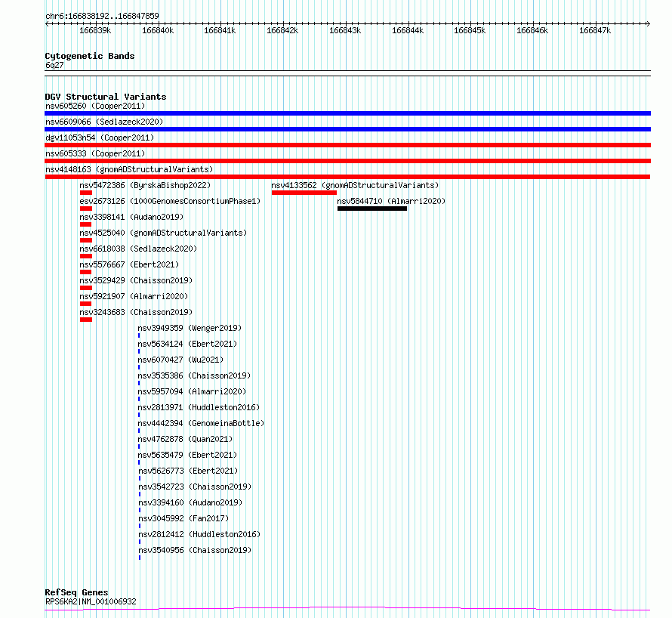Click nsv3529429 (Chaisson2019) label
This screenshot has width=672, height=618.
pos(136,280)
